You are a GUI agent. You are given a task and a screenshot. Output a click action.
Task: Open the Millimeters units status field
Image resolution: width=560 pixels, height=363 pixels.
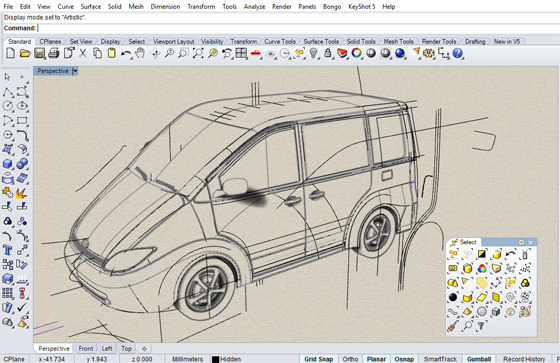click(187, 359)
